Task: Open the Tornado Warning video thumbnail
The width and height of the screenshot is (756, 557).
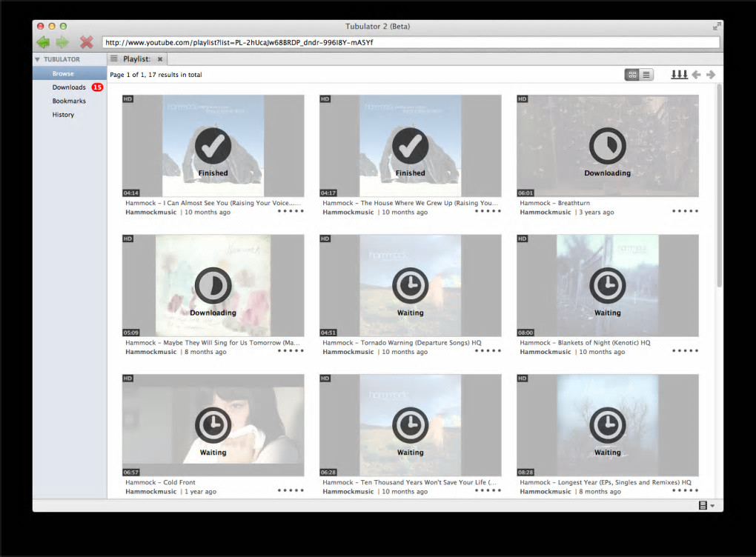Action: click(x=411, y=285)
